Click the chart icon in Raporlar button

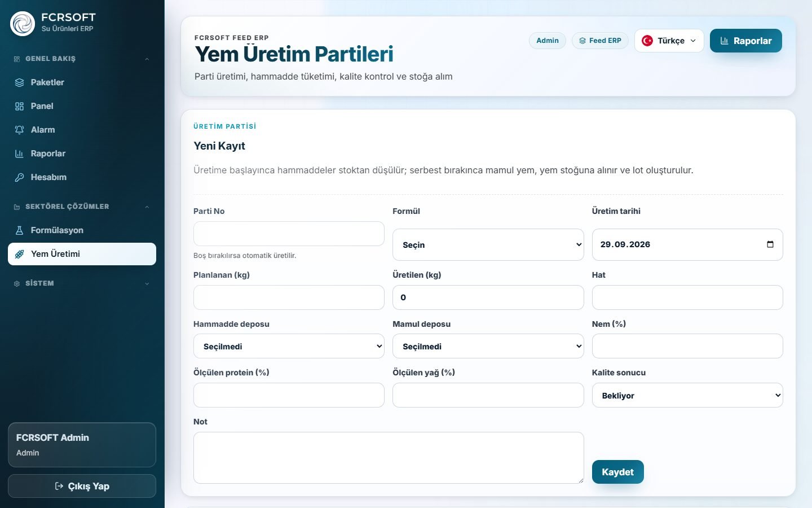724,41
